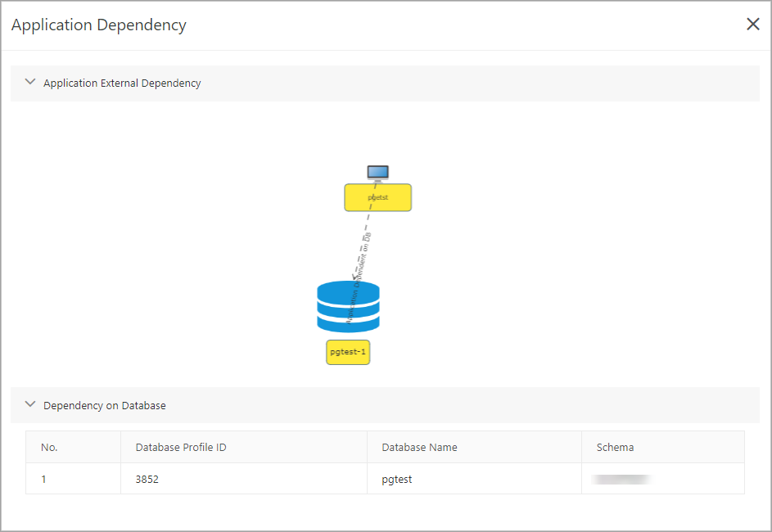Viewport: 772px width, 532px height.
Task: Collapse Application External Dependency section chevron
Action: pyautogui.click(x=31, y=82)
